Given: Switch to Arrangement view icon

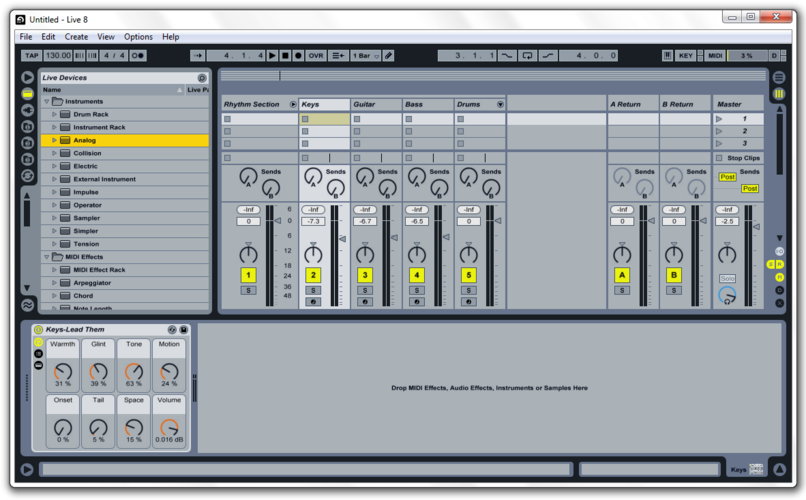Looking at the screenshot, I should tap(779, 78).
